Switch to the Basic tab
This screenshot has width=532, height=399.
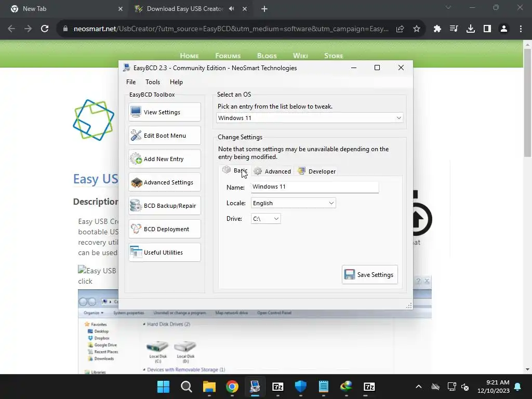click(x=235, y=170)
